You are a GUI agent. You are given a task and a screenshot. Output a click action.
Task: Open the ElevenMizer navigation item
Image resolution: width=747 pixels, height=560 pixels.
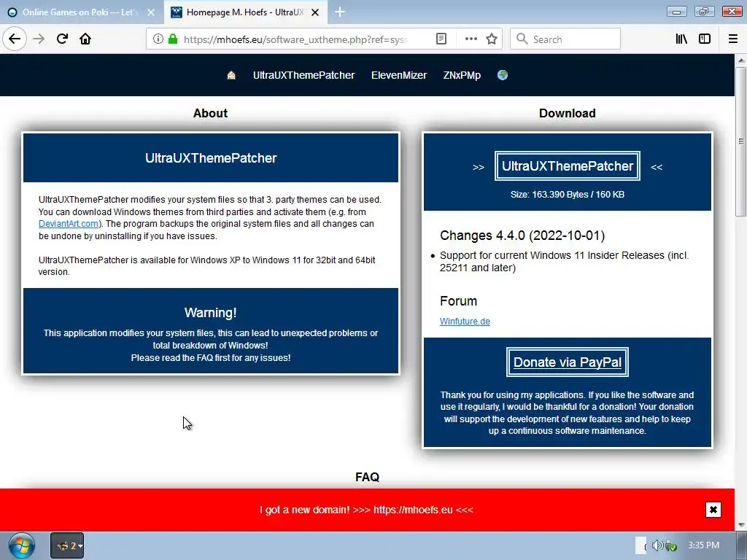point(399,75)
